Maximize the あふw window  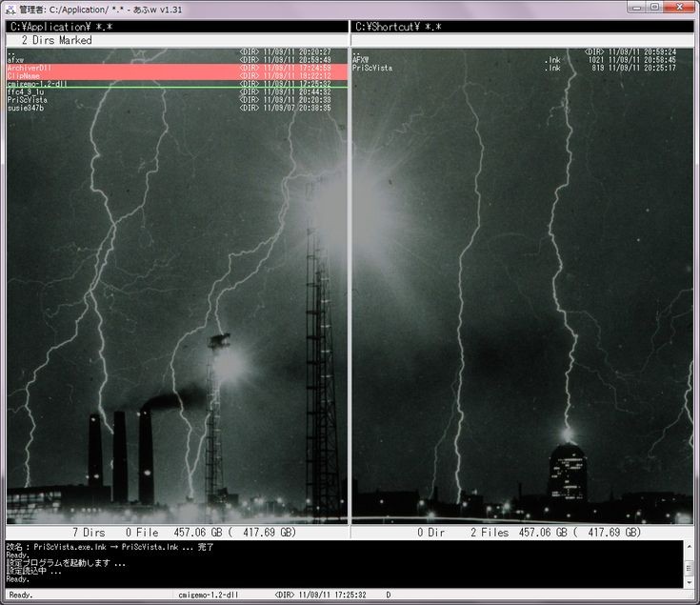tap(655, 7)
